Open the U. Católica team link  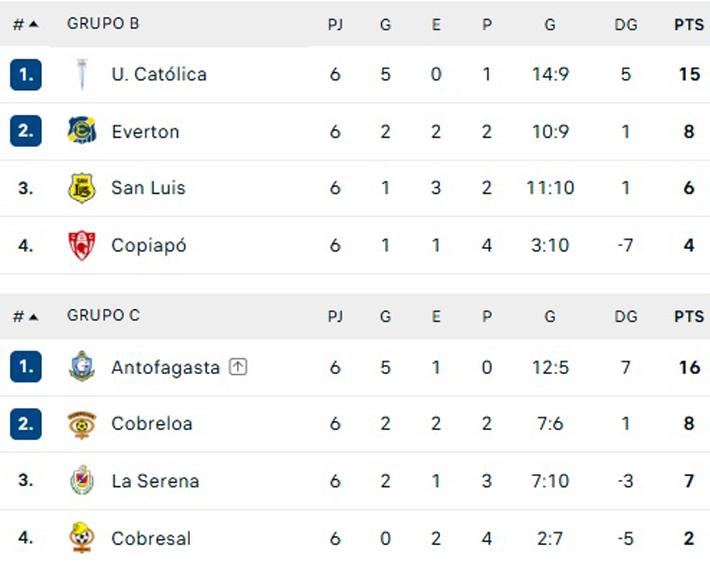pos(159,74)
